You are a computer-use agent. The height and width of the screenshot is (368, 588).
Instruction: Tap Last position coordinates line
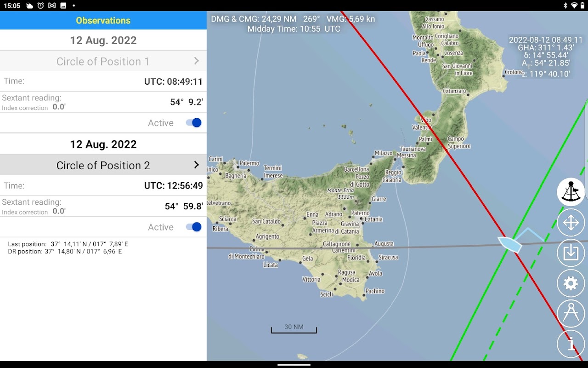coord(68,244)
